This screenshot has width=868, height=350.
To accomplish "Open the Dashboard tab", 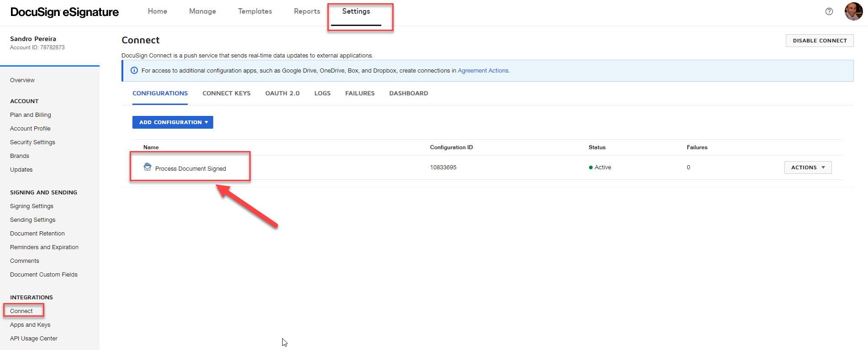I will tap(408, 94).
